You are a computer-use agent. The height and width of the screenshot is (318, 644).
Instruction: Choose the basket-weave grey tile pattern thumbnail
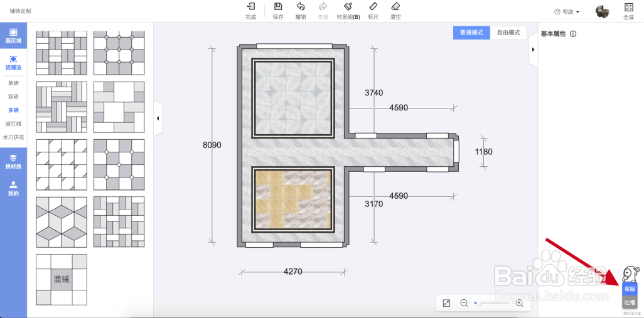pos(62,53)
